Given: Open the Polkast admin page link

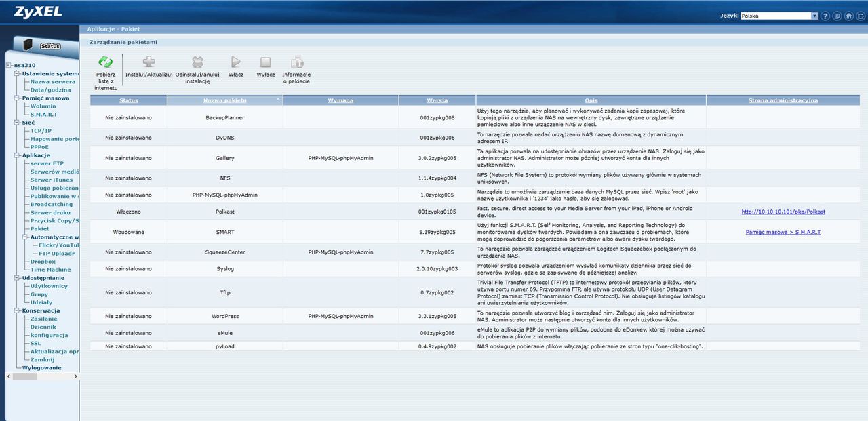Looking at the screenshot, I should click(783, 212).
